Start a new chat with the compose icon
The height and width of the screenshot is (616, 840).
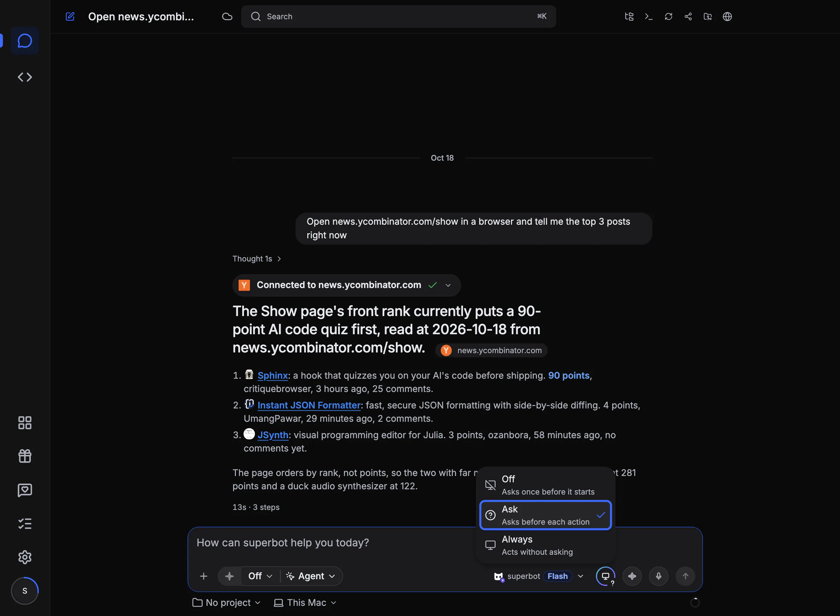pos(70,16)
